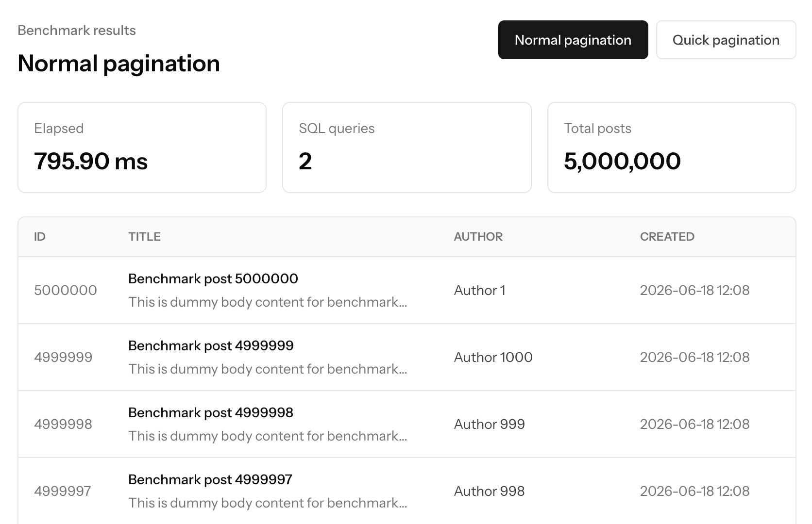Click Author 1 cell
Viewport: 812px width, 524px height.
480,290
